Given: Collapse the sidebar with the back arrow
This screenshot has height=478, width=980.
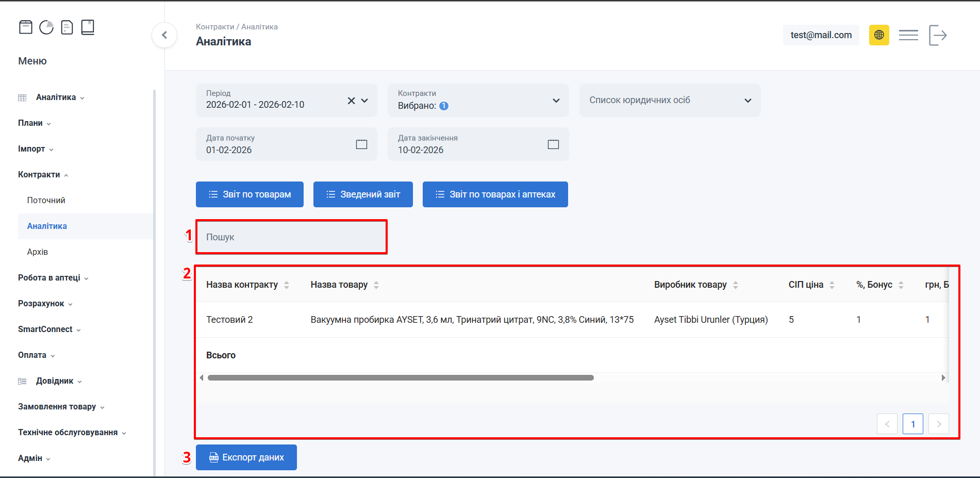Looking at the screenshot, I should pos(164,35).
